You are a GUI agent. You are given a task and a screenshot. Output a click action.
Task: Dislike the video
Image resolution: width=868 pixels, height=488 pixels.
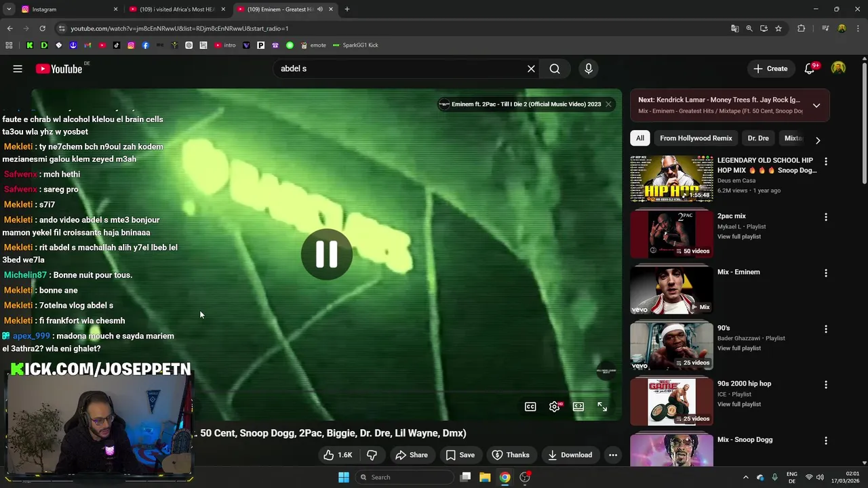[x=372, y=455]
